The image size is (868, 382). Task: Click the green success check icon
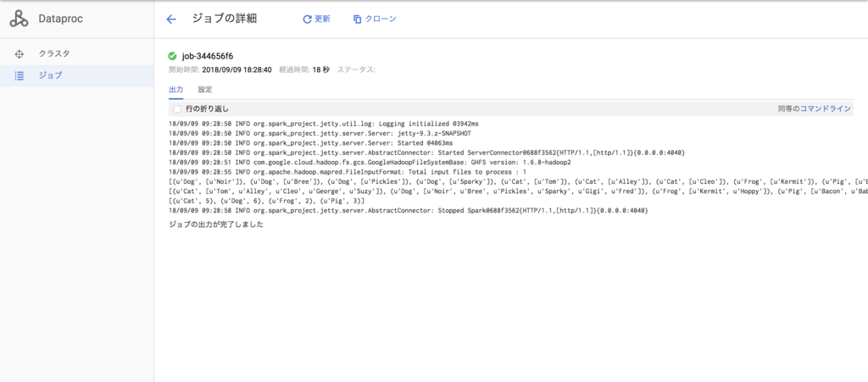click(172, 56)
